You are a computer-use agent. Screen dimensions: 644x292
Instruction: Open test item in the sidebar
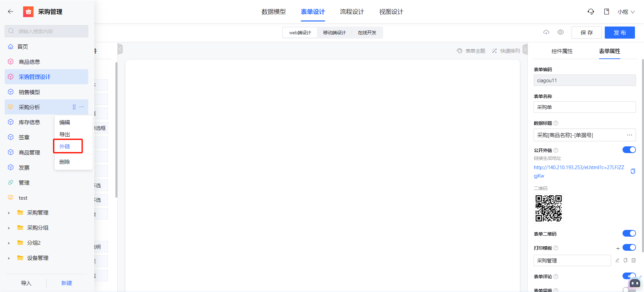tap(46, 198)
